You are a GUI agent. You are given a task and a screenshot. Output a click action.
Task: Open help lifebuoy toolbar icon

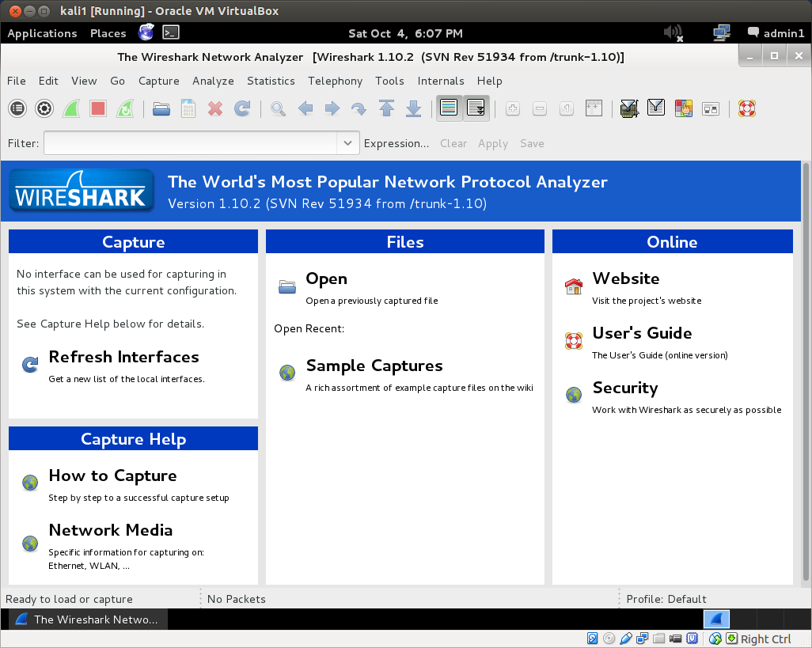(747, 108)
